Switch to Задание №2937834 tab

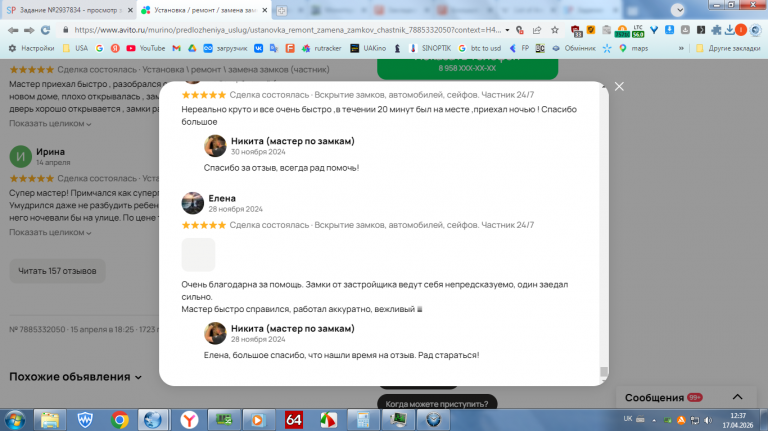pos(69,10)
